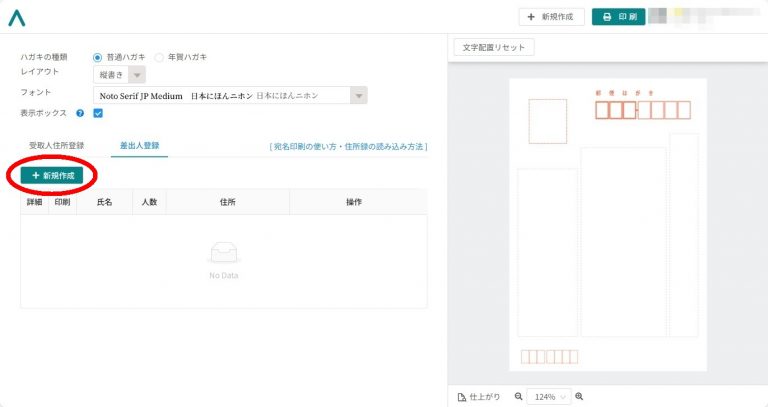Click the printer icon in 印刷 button

click(607, 17)
